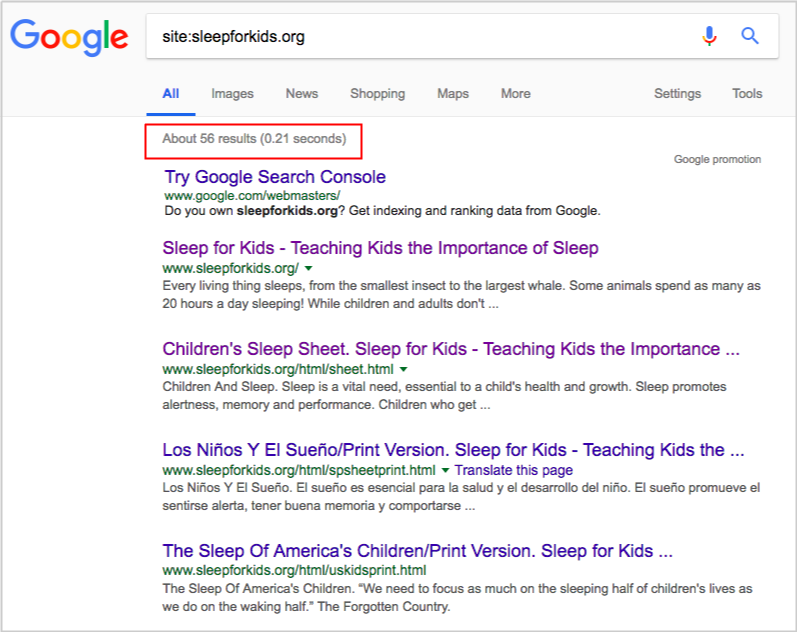Switch to the News tab
797x632 pixels.
(302, 94)
